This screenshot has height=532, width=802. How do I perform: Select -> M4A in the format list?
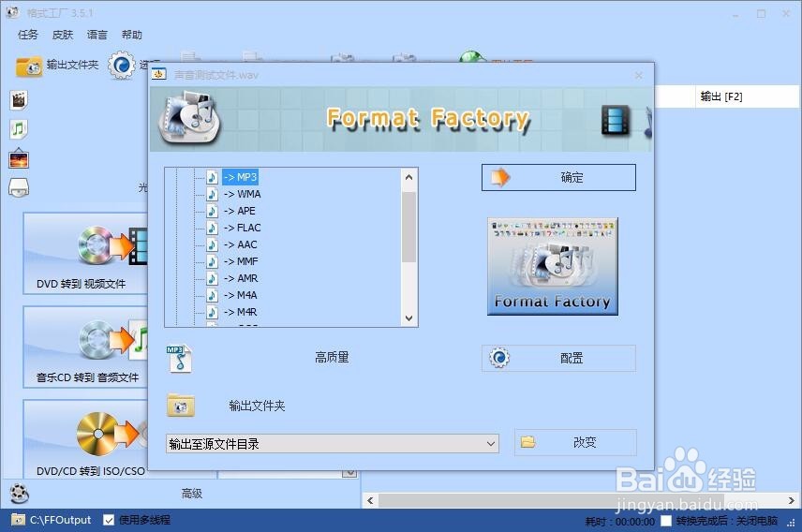pyautogui.click(x=241, y=295)
